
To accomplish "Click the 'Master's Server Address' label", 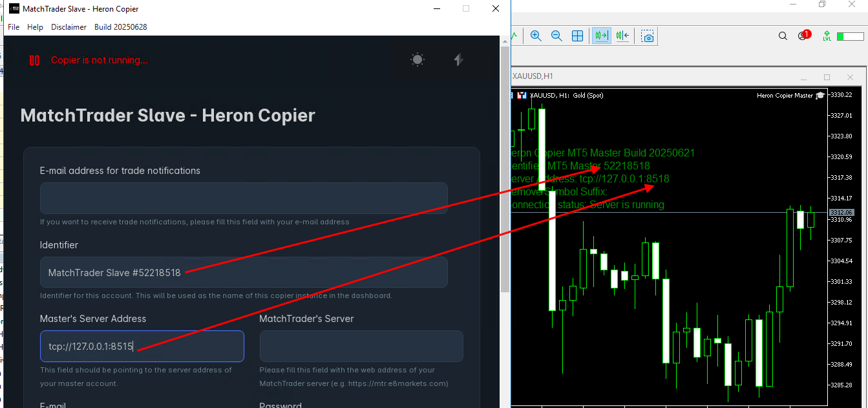I will coord(93,319).
